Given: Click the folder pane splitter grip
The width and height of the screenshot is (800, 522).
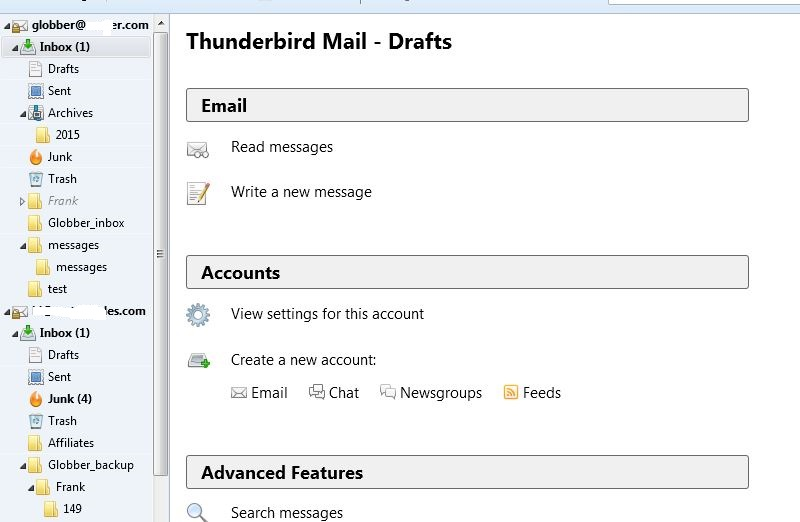Looking at the screenshot, I should (x=160, y=254).
